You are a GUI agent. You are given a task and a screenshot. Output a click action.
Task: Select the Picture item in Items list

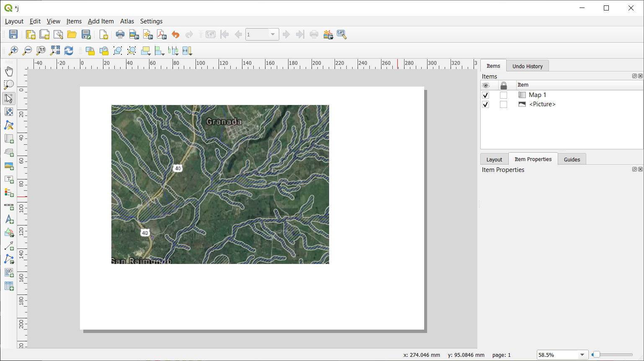pos(542,104)
